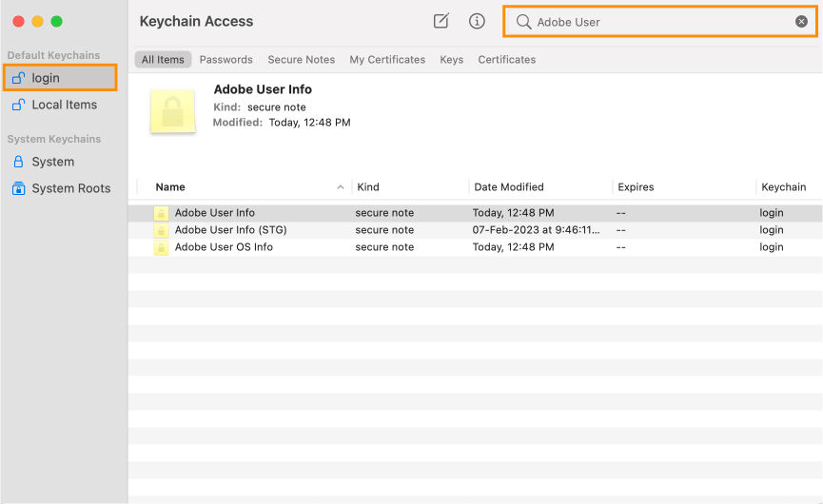Select Local Items keychain
This screenshot has width=823, height=504.
click(64, 105)
